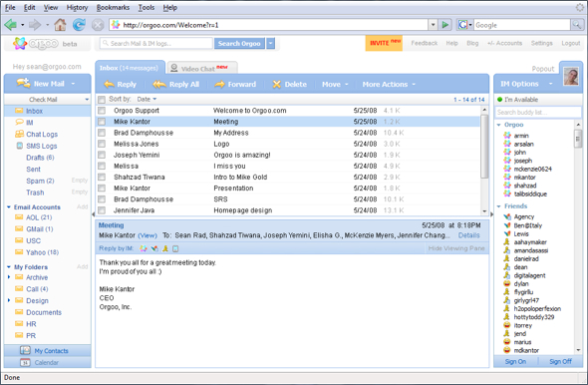588x385 pixels.
Task: Open the More Actions dropdown
Action: pyautogui.click(x=414, y=85)
